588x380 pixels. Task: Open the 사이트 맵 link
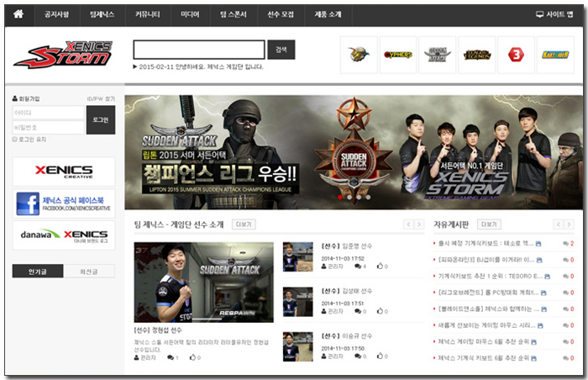pyautogui.click(x=554, y=14)
